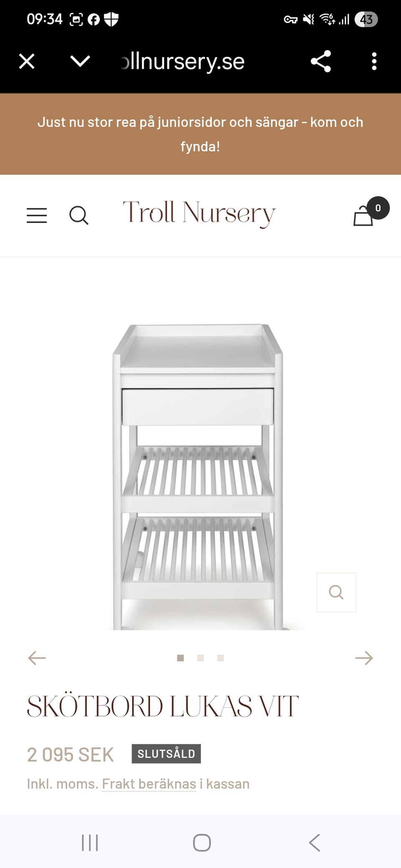Image resolution: width=401 pixels, height=868 pixels.
Task: Follow the 'Frakt beräknas' shipping link
Action: pos(149,784)
